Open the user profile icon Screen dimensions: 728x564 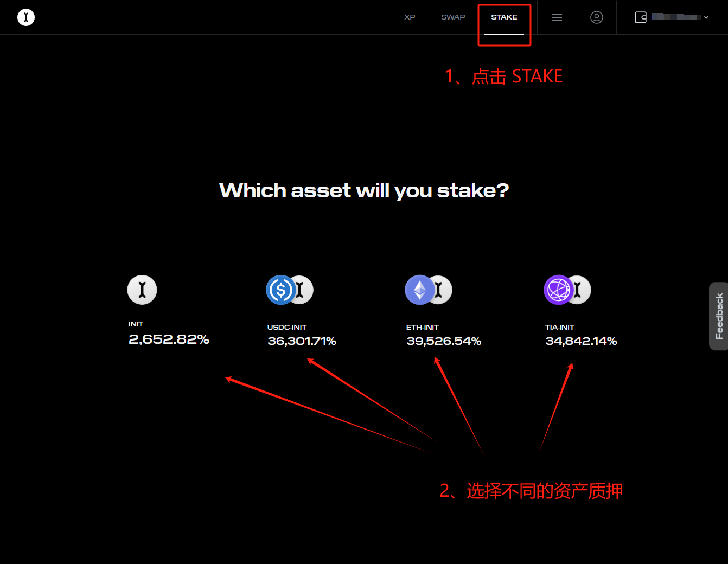(x=597, y=17)
